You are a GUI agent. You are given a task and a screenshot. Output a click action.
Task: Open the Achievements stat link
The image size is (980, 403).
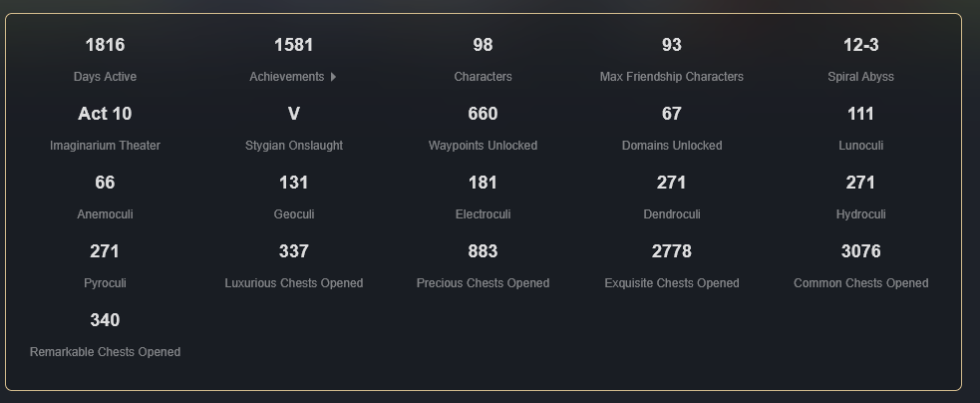(x=293, y=77)
